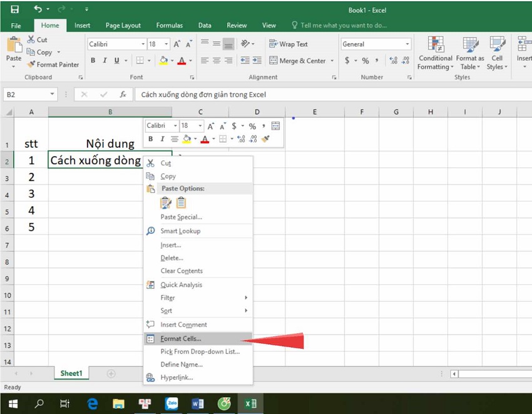Viewport: 532px width, 414px height.
Task: Click the ribbon Accounting dollar format icon
Action: [347, 61]
